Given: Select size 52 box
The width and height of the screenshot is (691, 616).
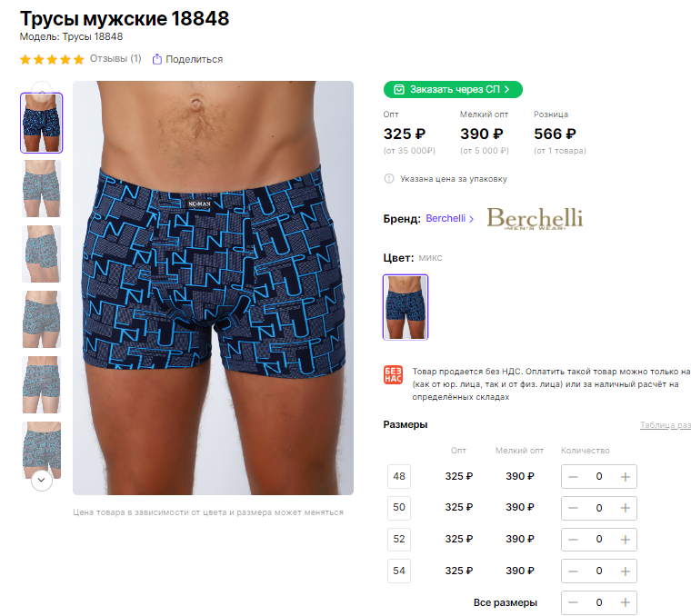Looking at the screenshot, I should [399, 540].
